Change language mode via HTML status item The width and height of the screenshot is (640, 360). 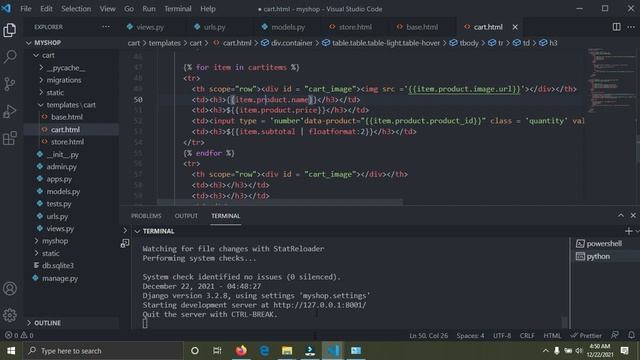pyautogui.click(x=552, y=336)
